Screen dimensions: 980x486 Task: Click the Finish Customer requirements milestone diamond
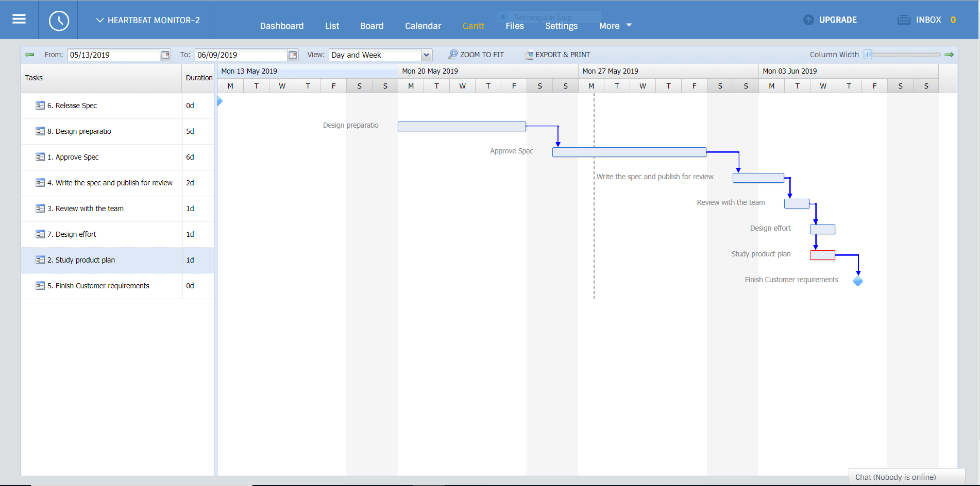pos(858,281)
